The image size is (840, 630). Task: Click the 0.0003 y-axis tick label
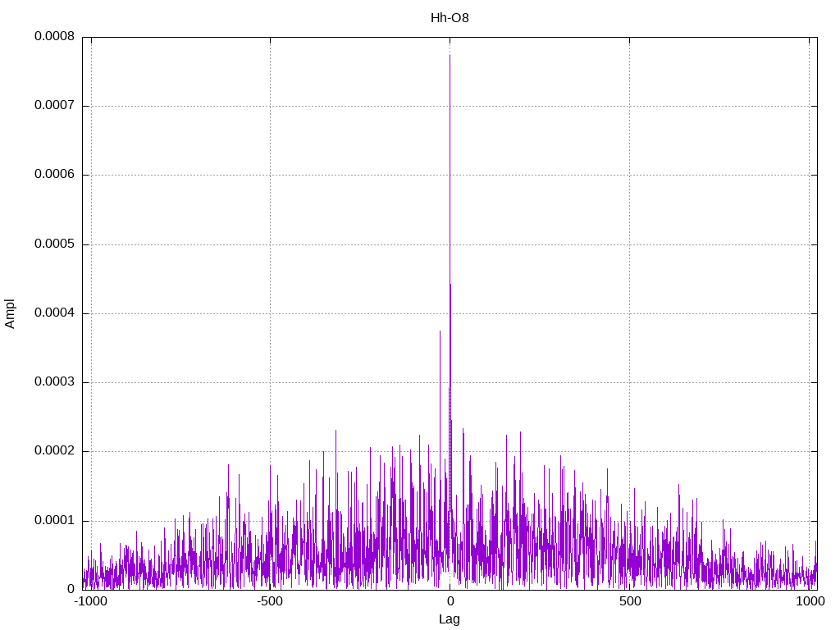click(x=54, y=382)
